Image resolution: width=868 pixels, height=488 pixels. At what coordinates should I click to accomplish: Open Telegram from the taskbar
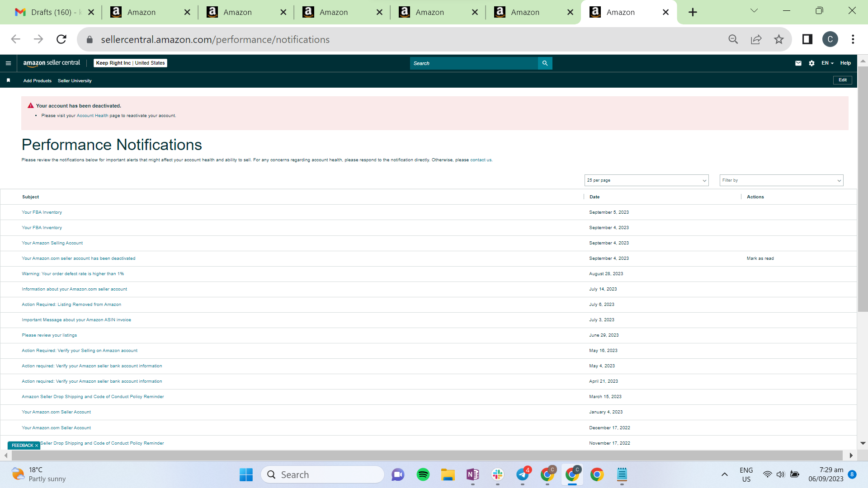click(522, 474)
